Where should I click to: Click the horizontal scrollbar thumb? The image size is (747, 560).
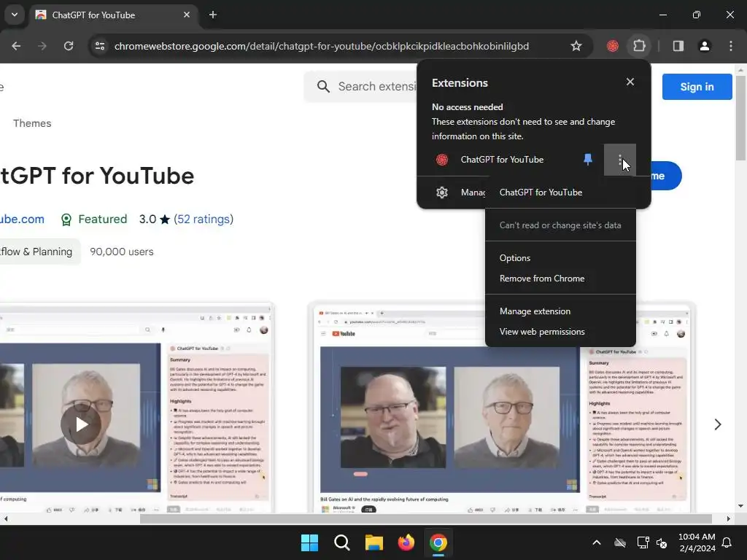click(x=425, y=518)
